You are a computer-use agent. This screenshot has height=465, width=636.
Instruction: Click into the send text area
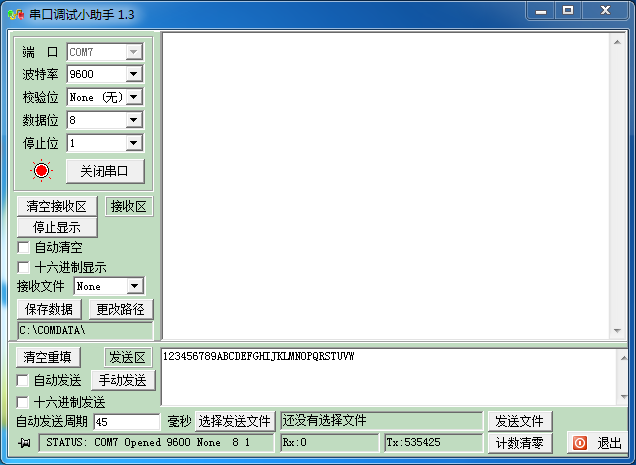click(389, 377)
